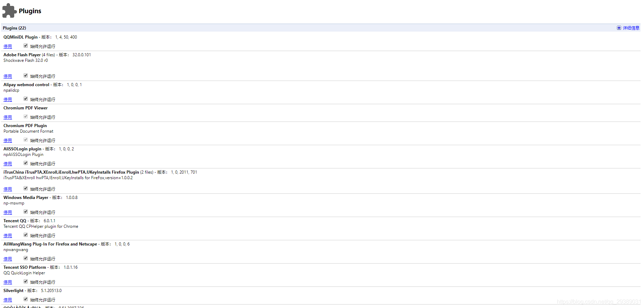This screenshot has height=308, width=644.
Task: Disable AliSSOLogin plugin via 停用
Action: (8, 164)
